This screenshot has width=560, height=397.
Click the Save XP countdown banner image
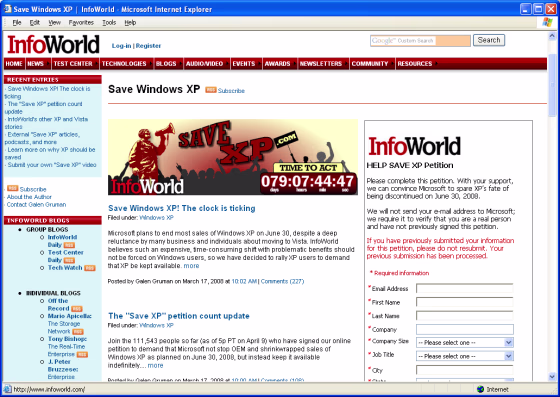coord(233,157)
